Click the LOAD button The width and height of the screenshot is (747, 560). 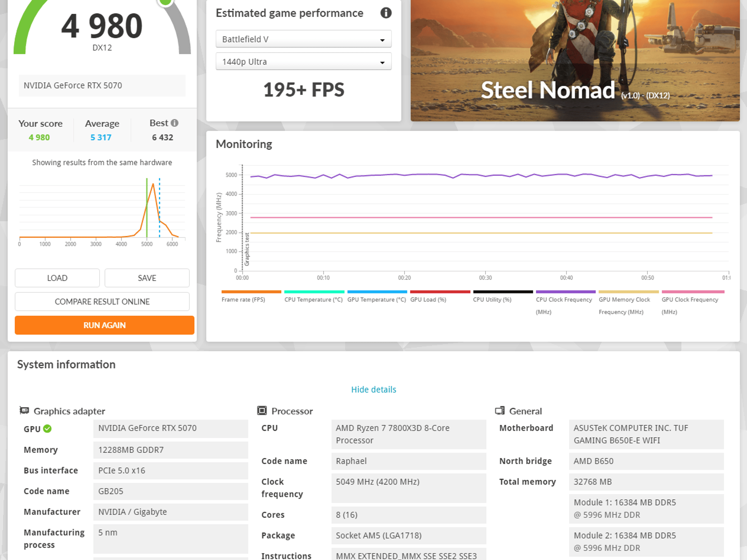tap(57, 278)
